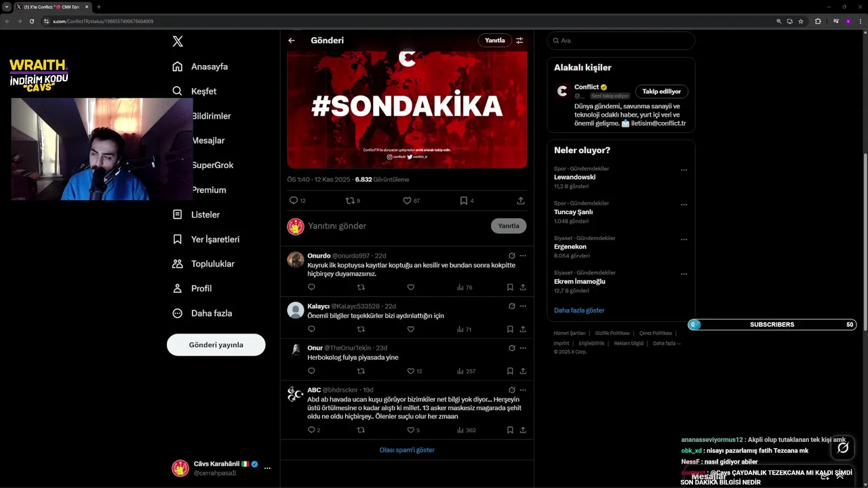Open reply sorting filter icon beside Yanıtla
Screen dimensions: 868x488
519,41
